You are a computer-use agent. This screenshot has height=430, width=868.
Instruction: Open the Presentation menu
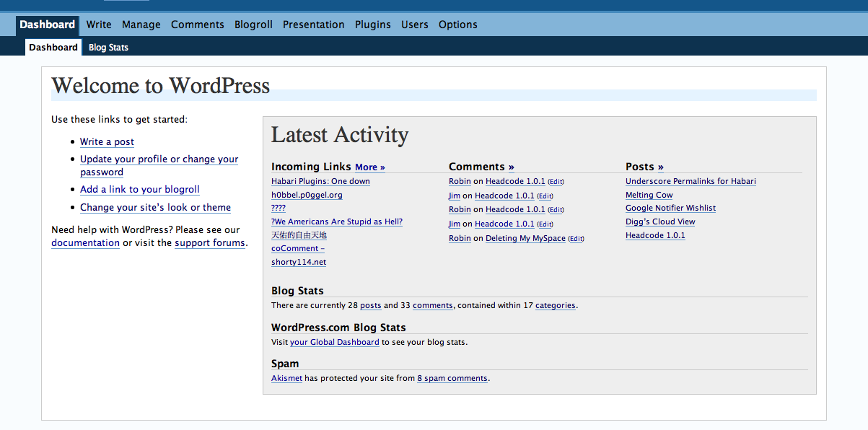314,25
